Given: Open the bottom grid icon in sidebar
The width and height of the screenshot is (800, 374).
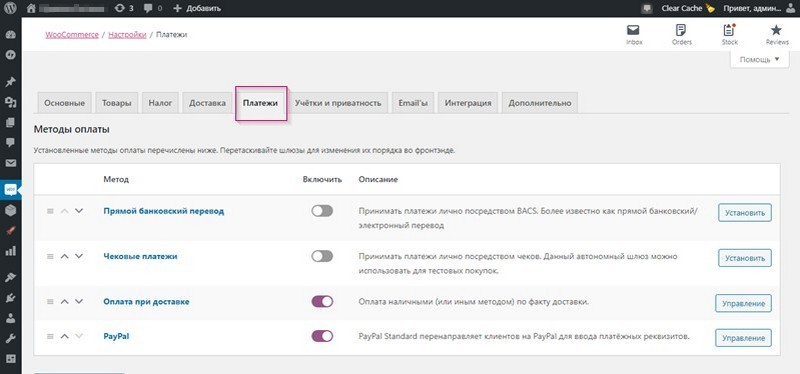Looking at the screenshot, I should [x=11, y=358].
